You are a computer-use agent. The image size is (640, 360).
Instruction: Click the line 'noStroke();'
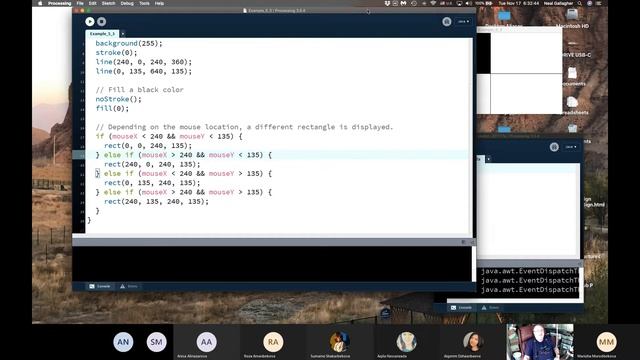click(x=118, y=99)
